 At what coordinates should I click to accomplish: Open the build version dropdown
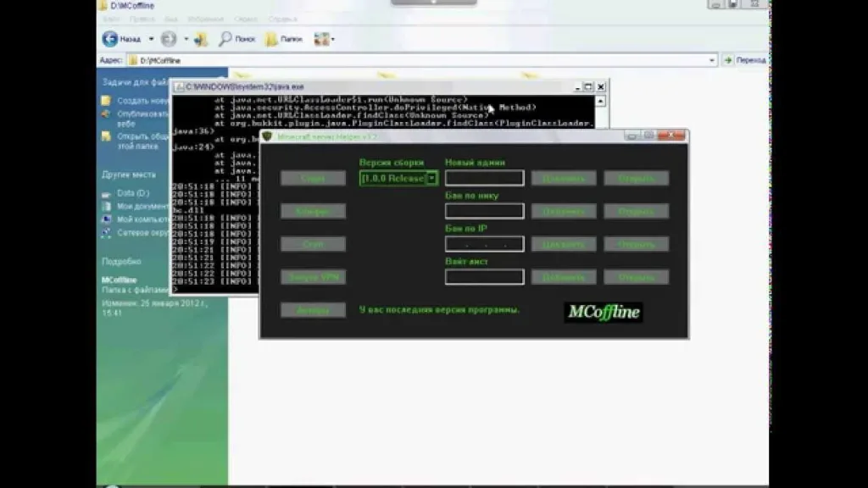coord(431,178)
